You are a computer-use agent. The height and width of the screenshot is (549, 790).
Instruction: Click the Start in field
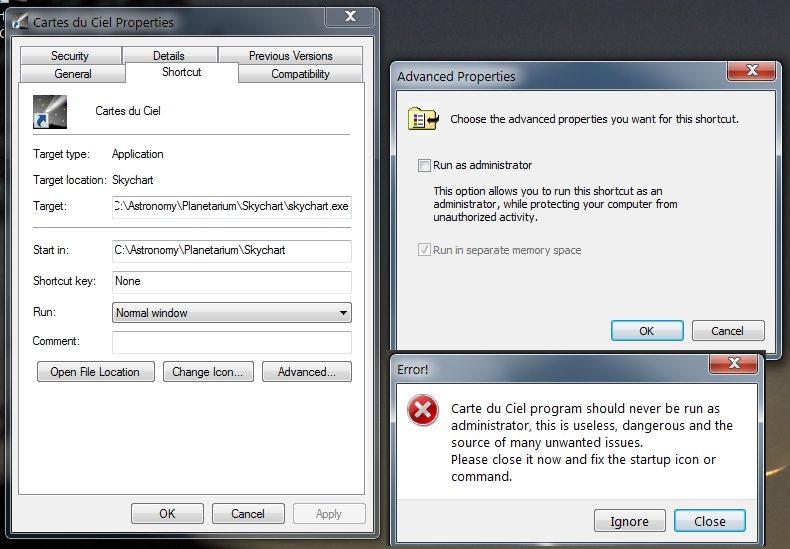pyautogui.click(x=232, y=251)
